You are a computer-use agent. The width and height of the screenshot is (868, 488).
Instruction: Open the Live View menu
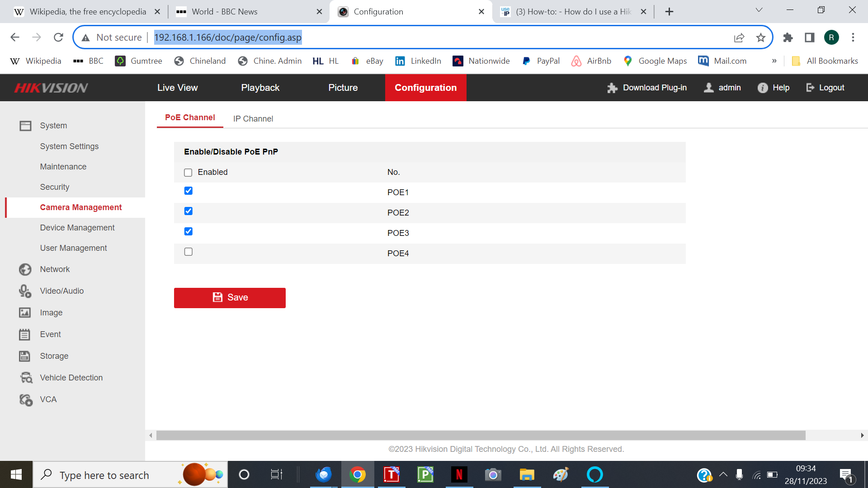point(177,88)
